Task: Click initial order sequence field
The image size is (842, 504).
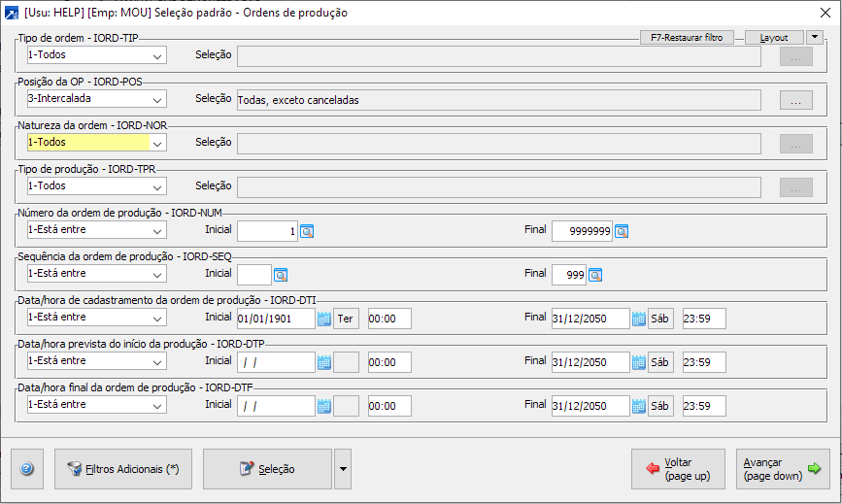Action: pyautogui.click(x=254, y=275)
